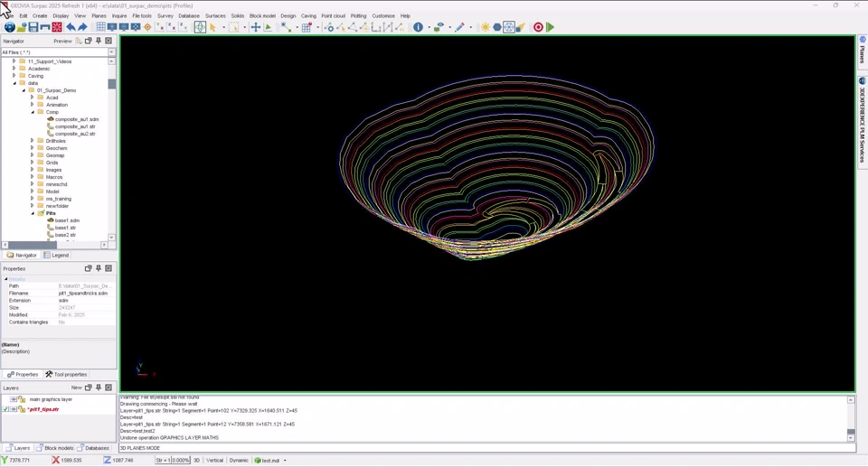Click the Str = 1 status field

(163, 461)
